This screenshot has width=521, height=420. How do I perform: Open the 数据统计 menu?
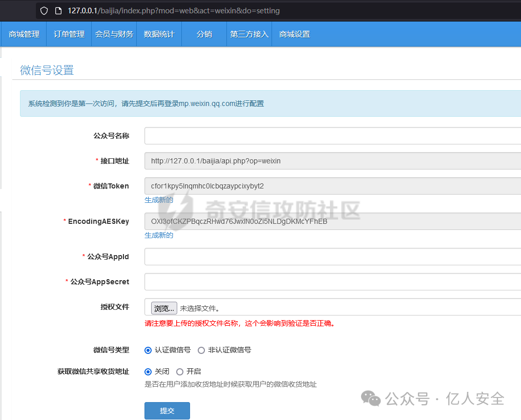tap(159, 34)
